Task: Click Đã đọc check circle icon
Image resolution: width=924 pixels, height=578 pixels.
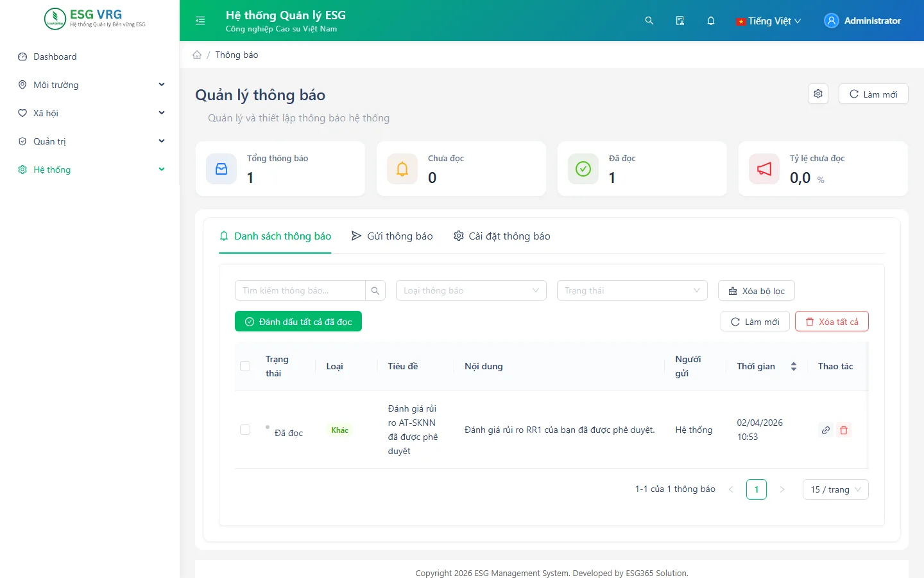Action: tap(583, 169)
